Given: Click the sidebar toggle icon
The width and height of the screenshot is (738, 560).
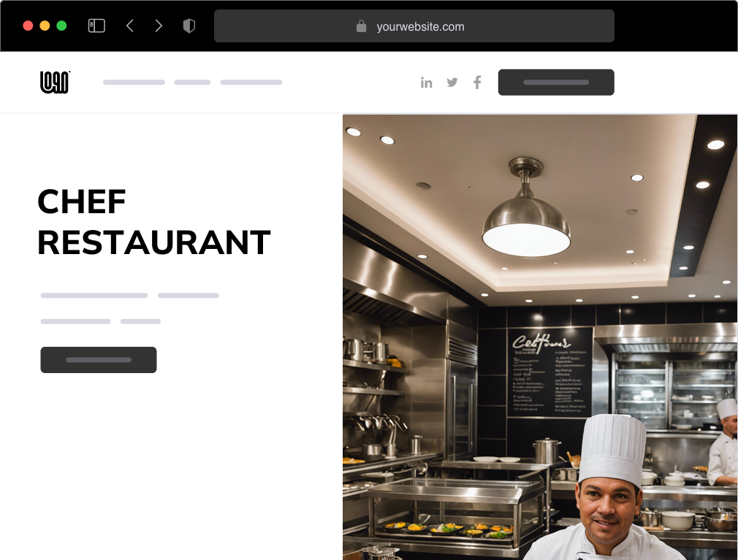Looking at the screenshot, I should click(96, 26).
